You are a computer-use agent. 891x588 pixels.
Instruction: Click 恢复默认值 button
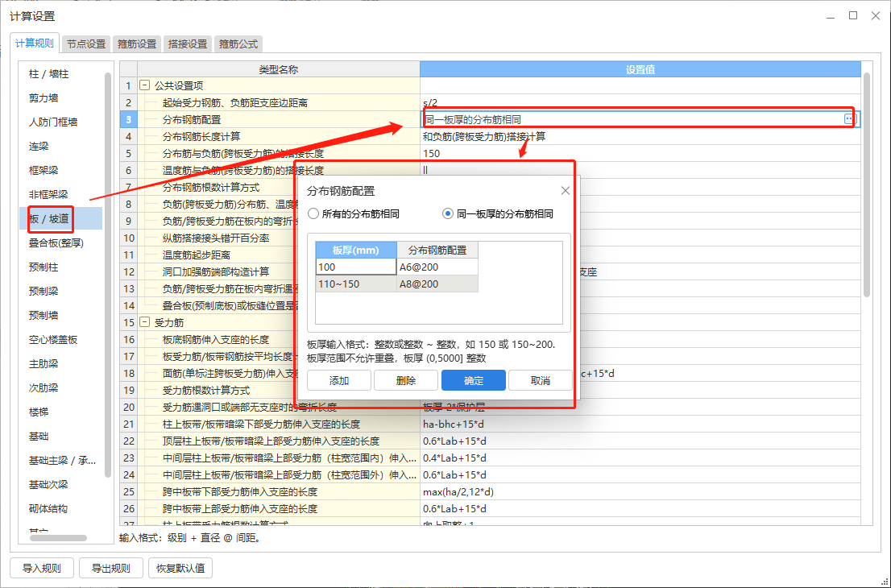pos(180,568)
